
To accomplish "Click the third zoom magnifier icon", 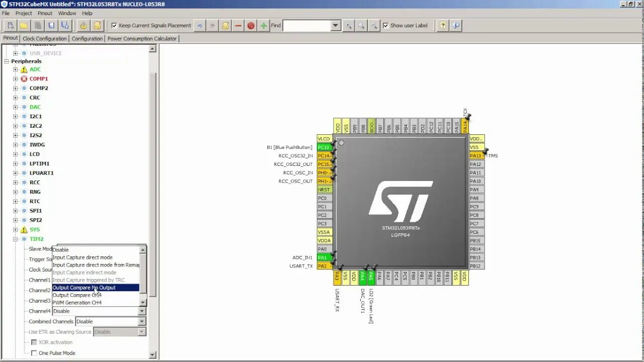I will pyautogui.click(x=374, y=26).
